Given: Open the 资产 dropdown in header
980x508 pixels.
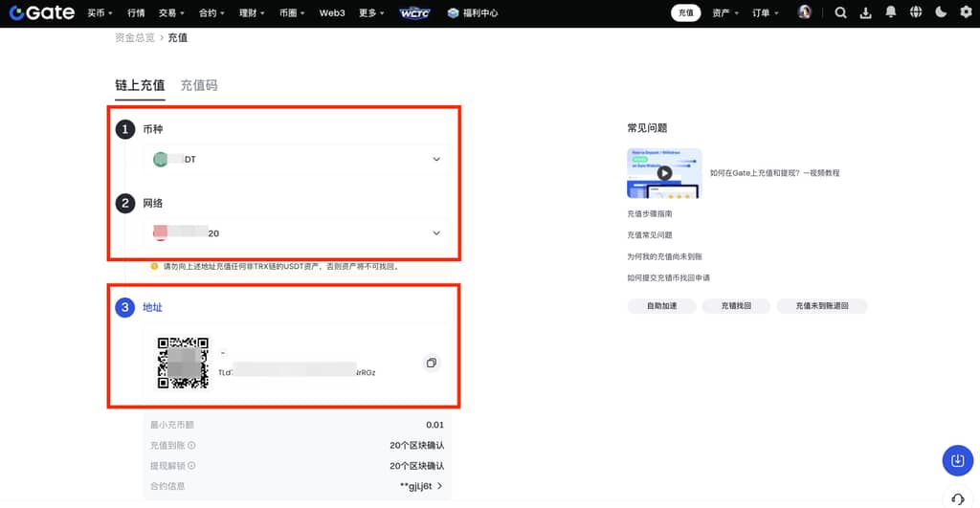Looking at the screenshot, I should tap(724, 13).
